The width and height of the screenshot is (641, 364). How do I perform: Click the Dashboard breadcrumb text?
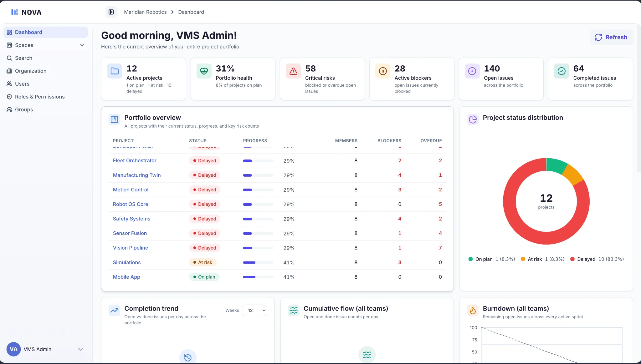pos(191,12)
